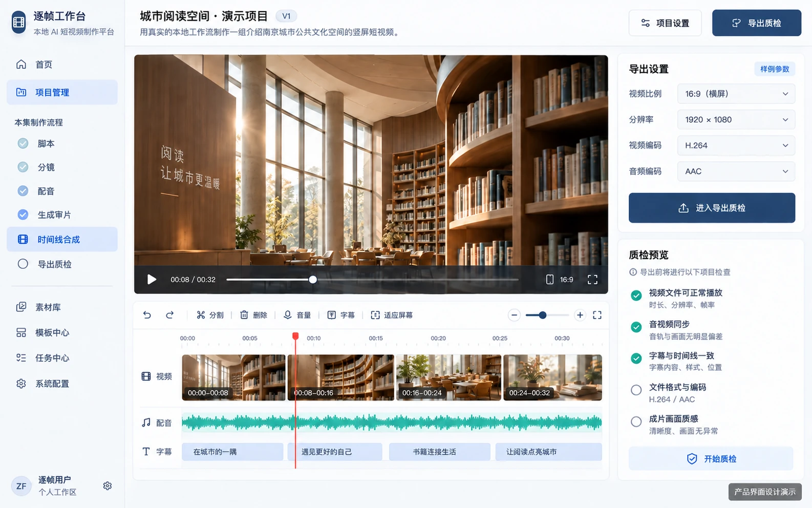Click the 删除 delete tool
Viewport: 812px width, 508px height.
click(254, 315)
